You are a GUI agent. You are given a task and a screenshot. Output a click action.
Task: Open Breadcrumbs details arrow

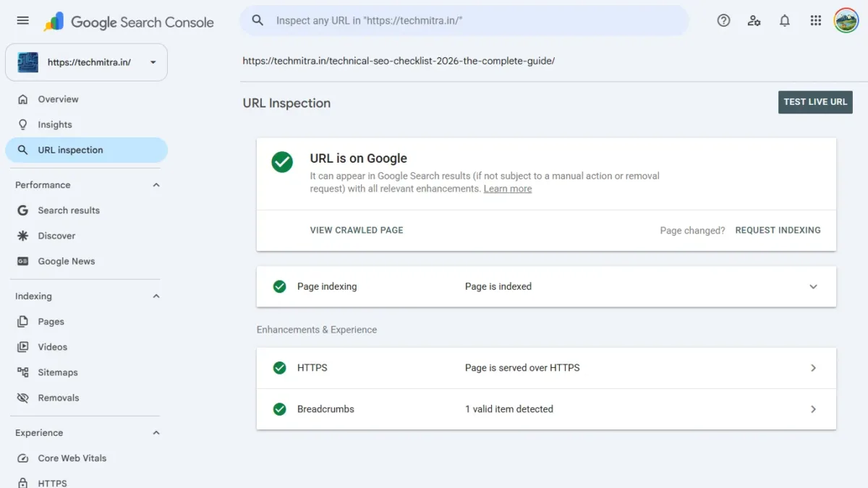pyautogui.click(x=813, y=409)
